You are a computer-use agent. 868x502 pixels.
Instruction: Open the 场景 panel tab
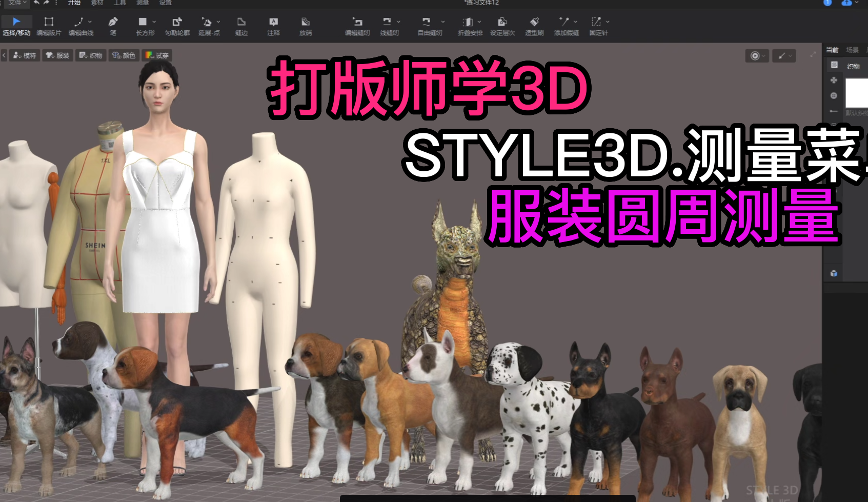point(852,50)
